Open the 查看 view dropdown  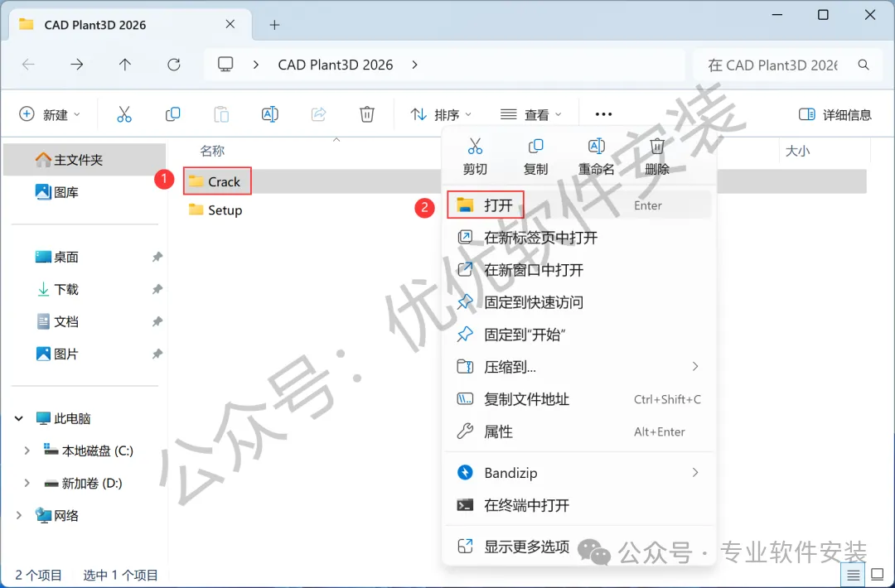(531, 114)
